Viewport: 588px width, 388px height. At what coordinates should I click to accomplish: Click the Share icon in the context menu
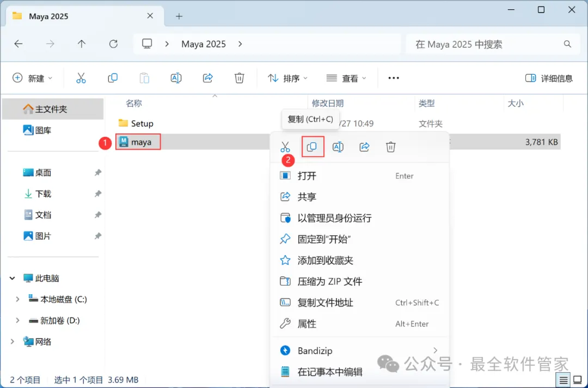[364, 147]
